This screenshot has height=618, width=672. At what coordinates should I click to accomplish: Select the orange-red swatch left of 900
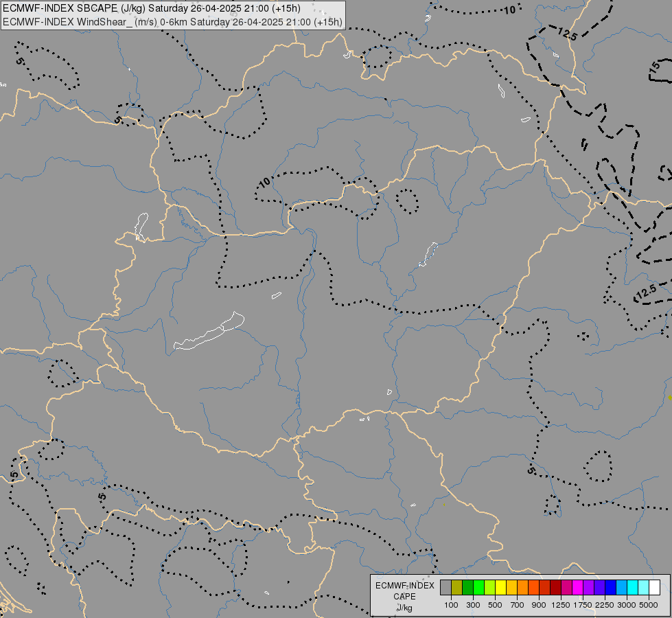point(533,588)
